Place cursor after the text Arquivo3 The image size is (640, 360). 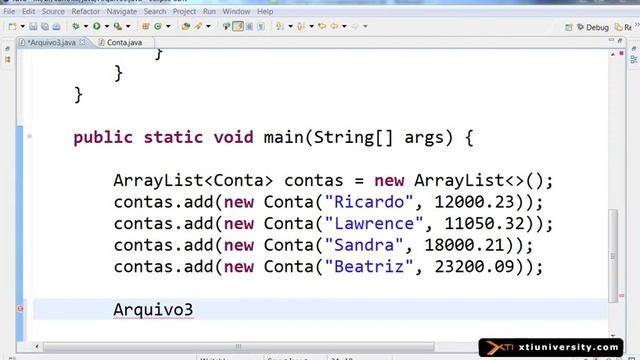tap(194, 309)
